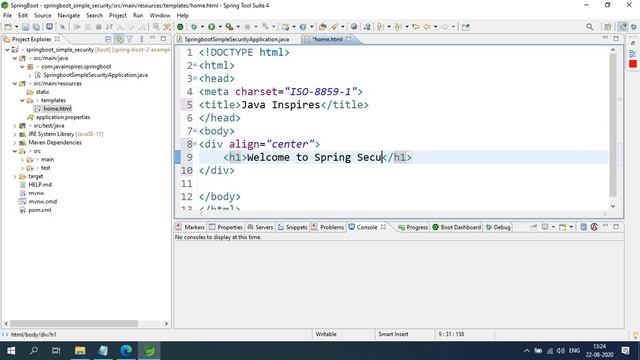Open the New wizard dropdown arrow
The image size is (640, 360).
click(x=16, y=27)
